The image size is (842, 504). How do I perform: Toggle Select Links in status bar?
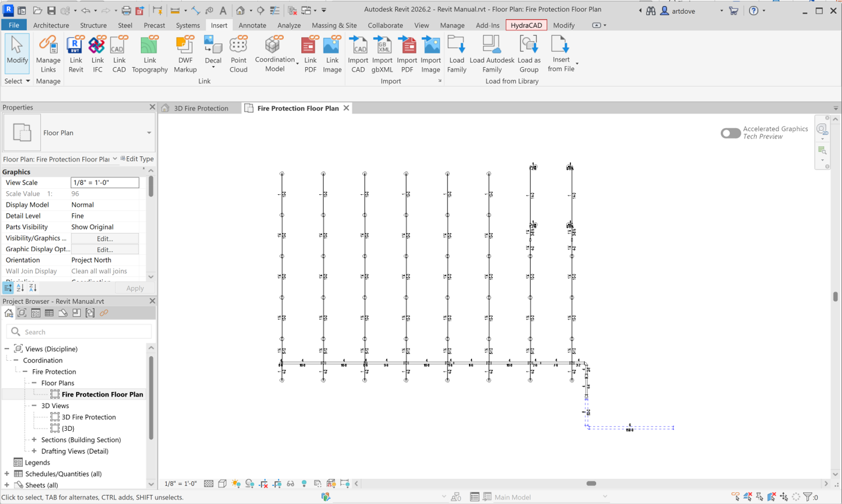click(x=736, y=497)
